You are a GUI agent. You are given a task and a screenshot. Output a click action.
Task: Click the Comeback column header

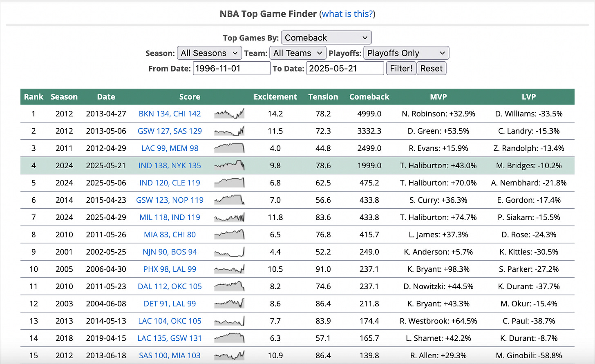click(369, 97)
